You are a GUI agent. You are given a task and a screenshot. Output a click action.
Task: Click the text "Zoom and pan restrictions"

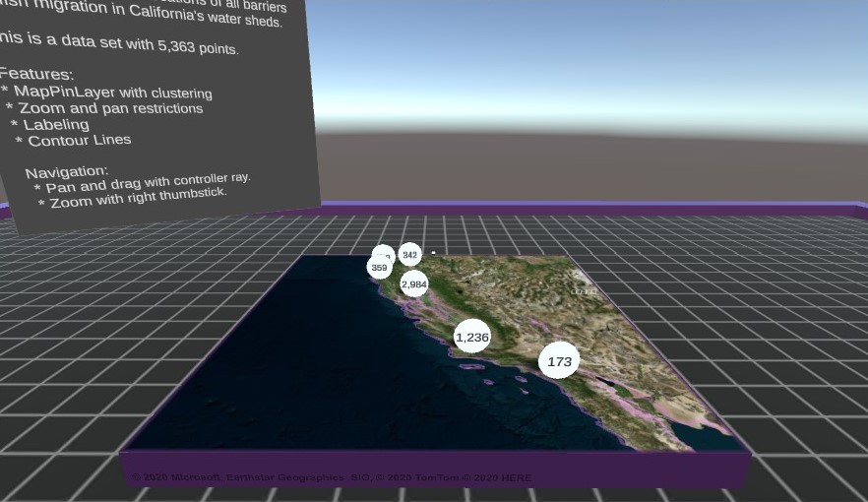[110, 108]
